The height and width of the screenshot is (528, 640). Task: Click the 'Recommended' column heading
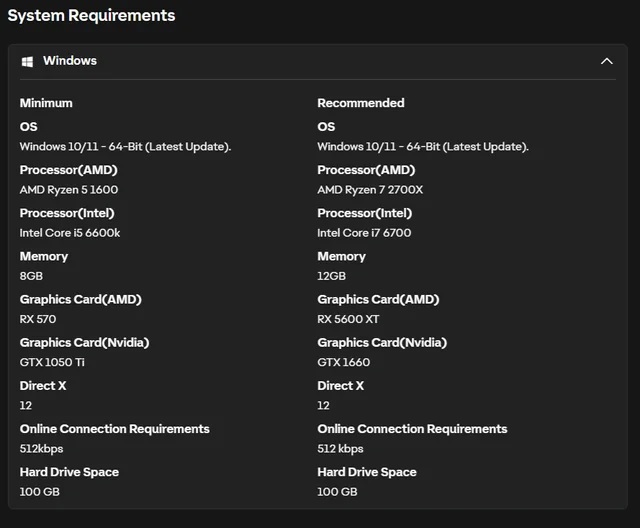click(x=361, y=103)
